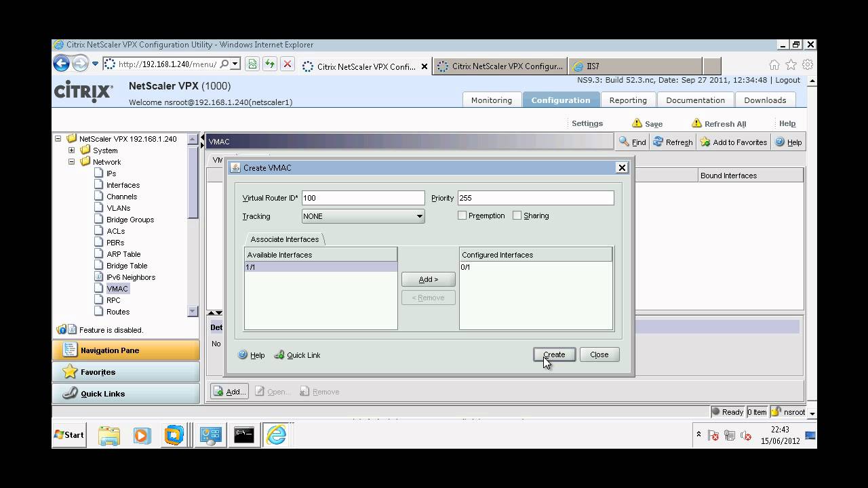Show hidden system tray icons
The width and height of the screenshot is (868, 488).
point(698,434)
